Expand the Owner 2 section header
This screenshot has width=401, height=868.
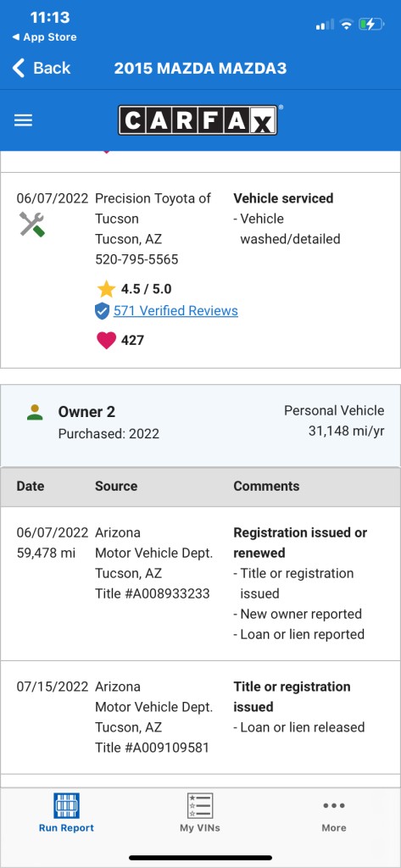pyautogui.click(x=200, y=426)
